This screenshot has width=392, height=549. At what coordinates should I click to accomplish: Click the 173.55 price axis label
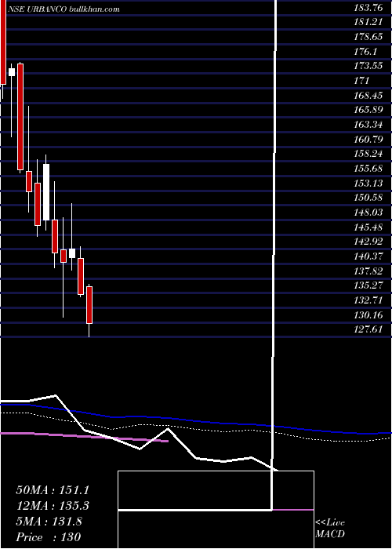(368, 66)
